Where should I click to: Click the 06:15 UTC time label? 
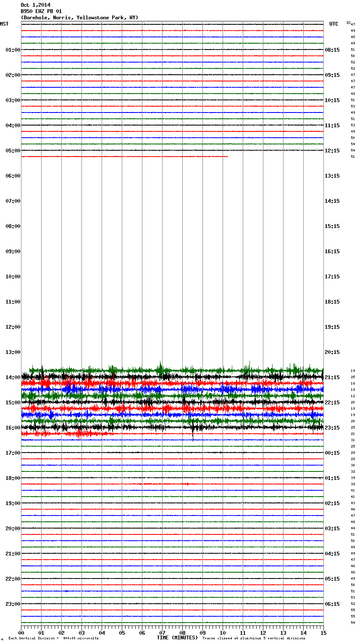(332, 604)
